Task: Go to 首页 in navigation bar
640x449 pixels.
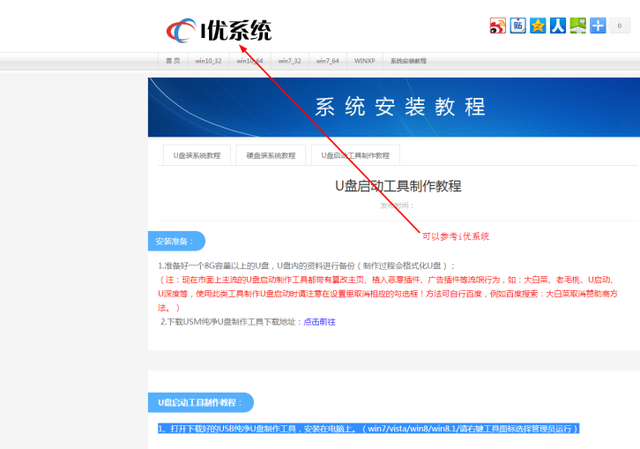Action: coord(173,61)
